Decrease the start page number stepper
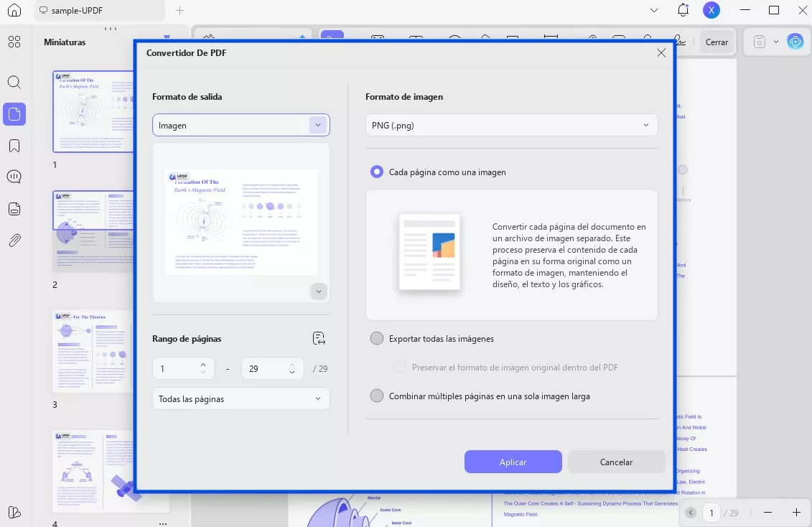Viewport: 812px width, 527px height. click(203, 372)
